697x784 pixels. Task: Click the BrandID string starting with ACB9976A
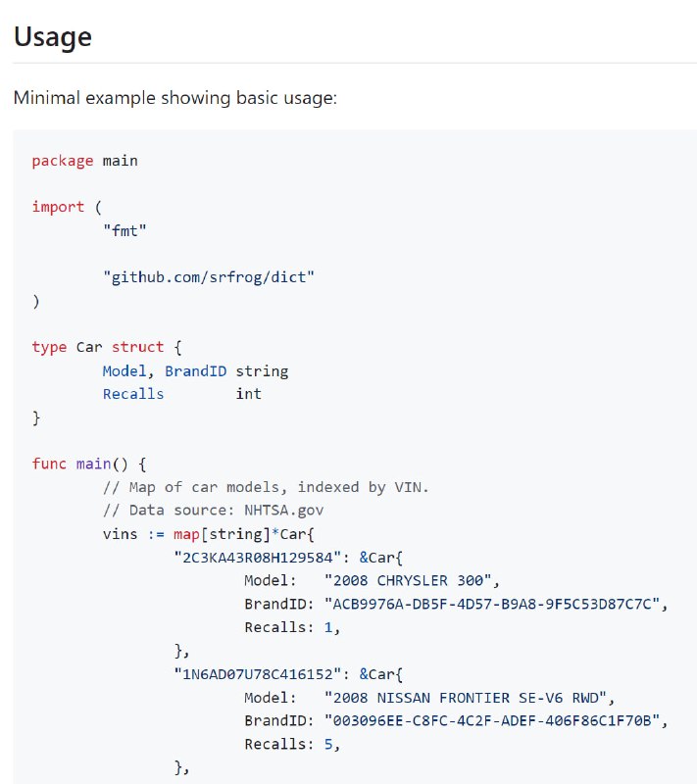tap(492, 604)
